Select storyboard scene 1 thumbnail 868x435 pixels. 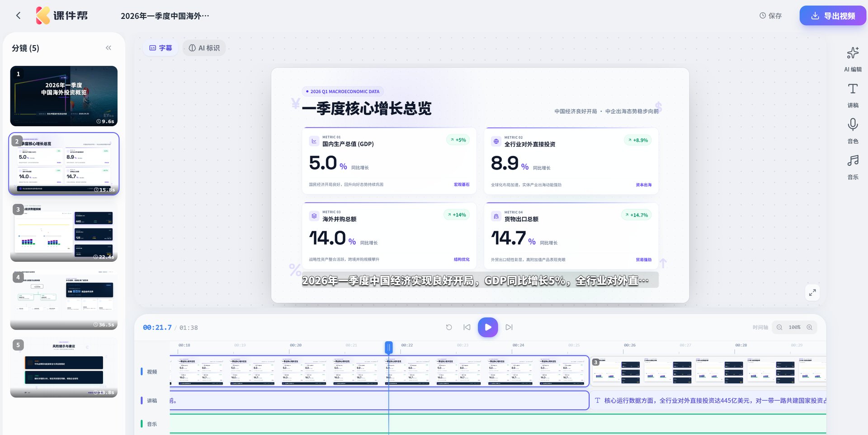64,96
